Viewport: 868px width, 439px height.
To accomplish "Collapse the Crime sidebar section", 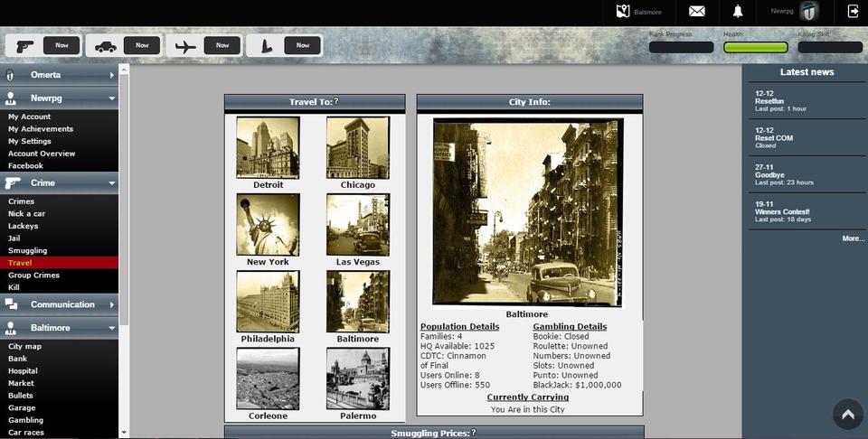I will 60,183.
